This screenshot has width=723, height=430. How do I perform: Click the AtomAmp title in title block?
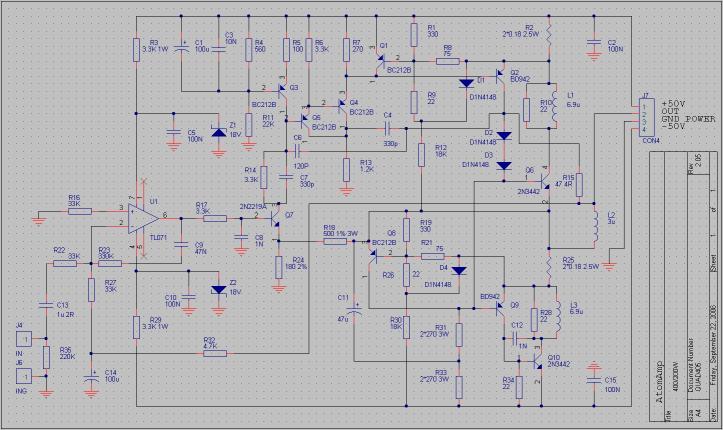click(x=660, y=382)
